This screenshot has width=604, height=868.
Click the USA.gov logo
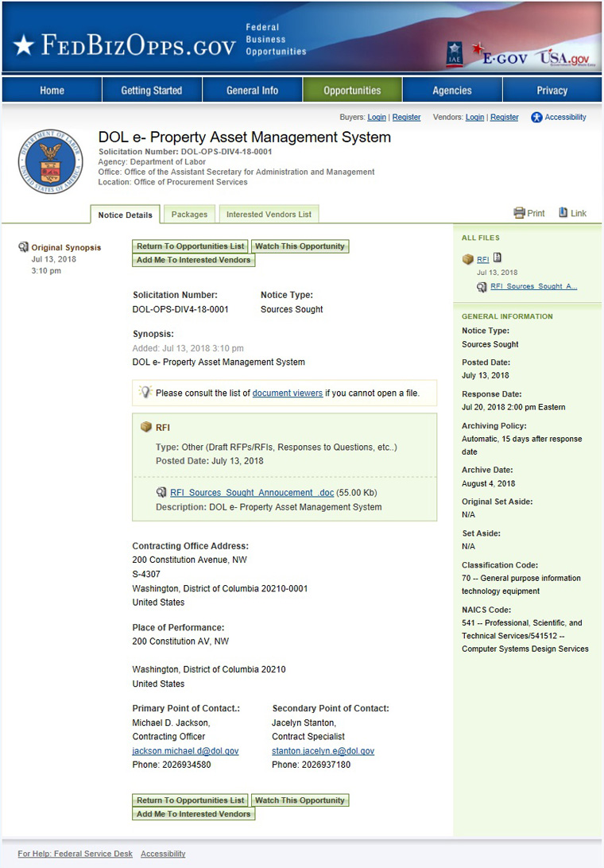564,56
